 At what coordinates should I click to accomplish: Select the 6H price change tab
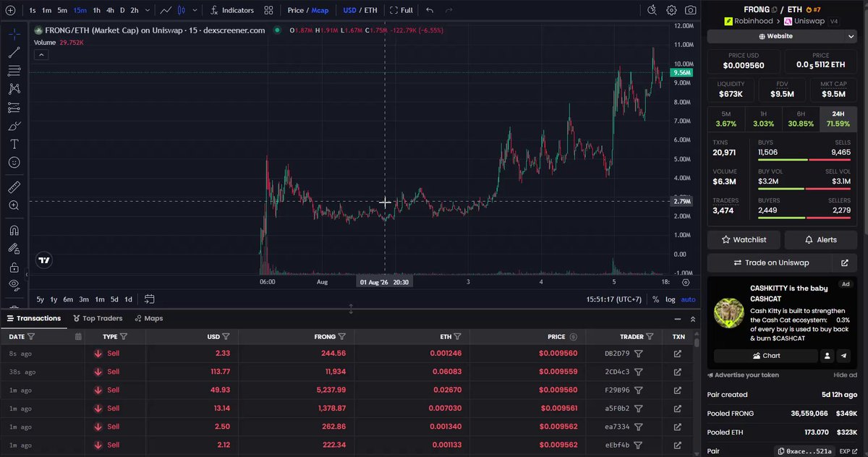pos(801,119)
